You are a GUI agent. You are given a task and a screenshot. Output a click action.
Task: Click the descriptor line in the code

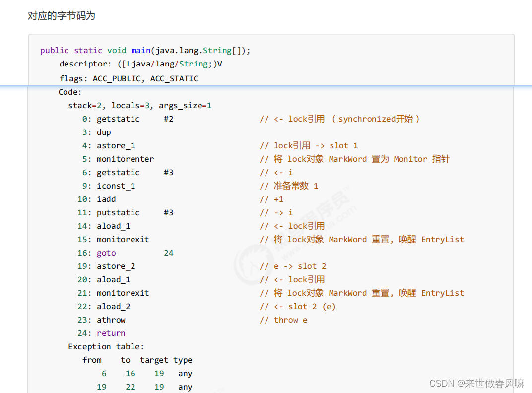[140, 64]
